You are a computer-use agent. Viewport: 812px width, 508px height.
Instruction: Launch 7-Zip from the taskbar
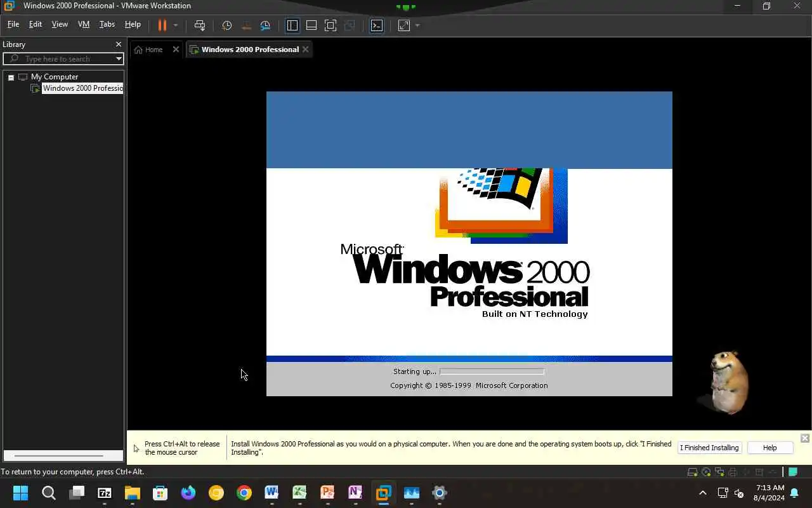click(105, 493)
